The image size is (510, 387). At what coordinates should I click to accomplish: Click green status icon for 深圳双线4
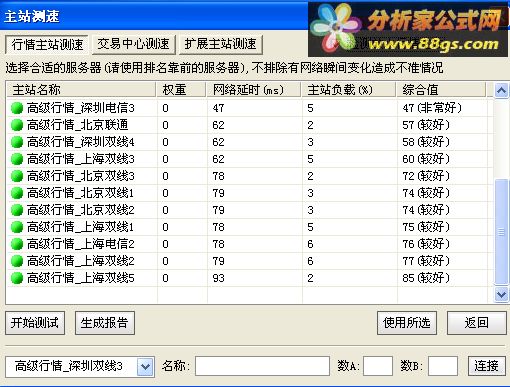(17, 142)
